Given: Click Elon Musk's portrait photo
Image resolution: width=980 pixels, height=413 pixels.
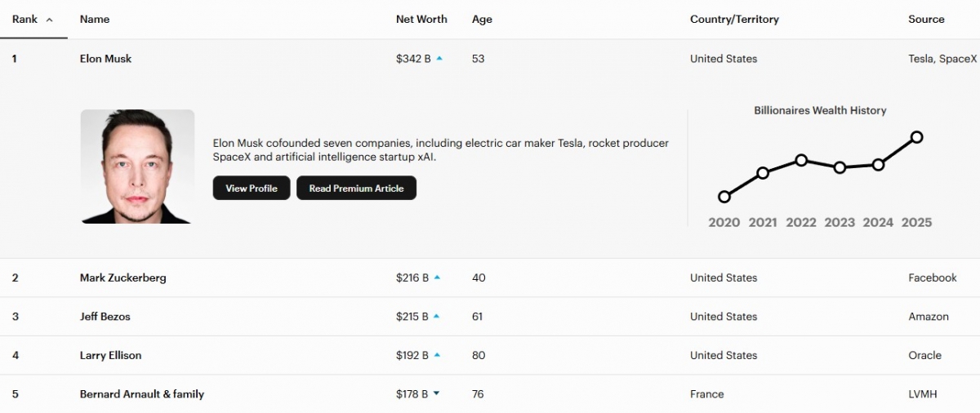Looking at the screenshot, I should (x=137, y=167).
